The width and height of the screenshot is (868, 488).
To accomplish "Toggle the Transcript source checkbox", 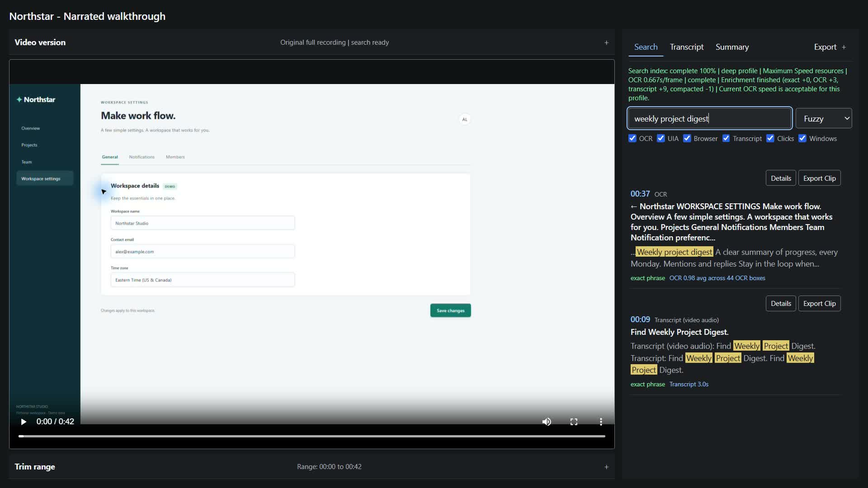I will (x=726, y=138).
